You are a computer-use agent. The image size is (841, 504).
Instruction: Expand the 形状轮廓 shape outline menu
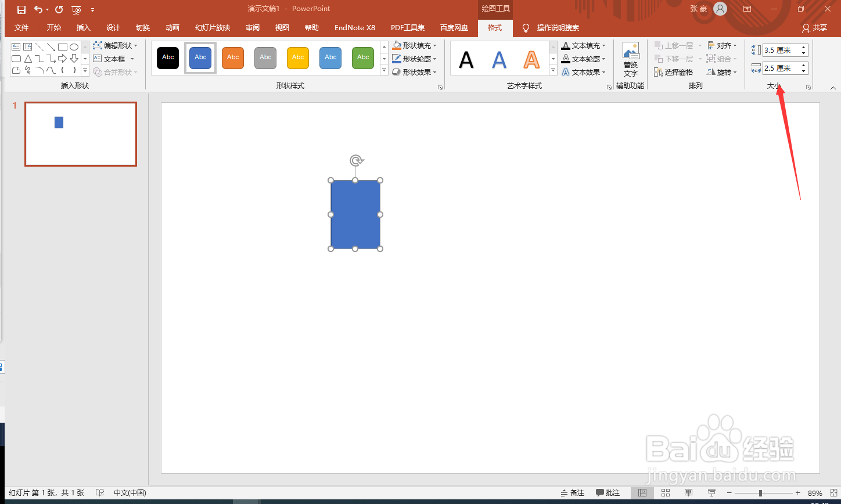(414, 59)
